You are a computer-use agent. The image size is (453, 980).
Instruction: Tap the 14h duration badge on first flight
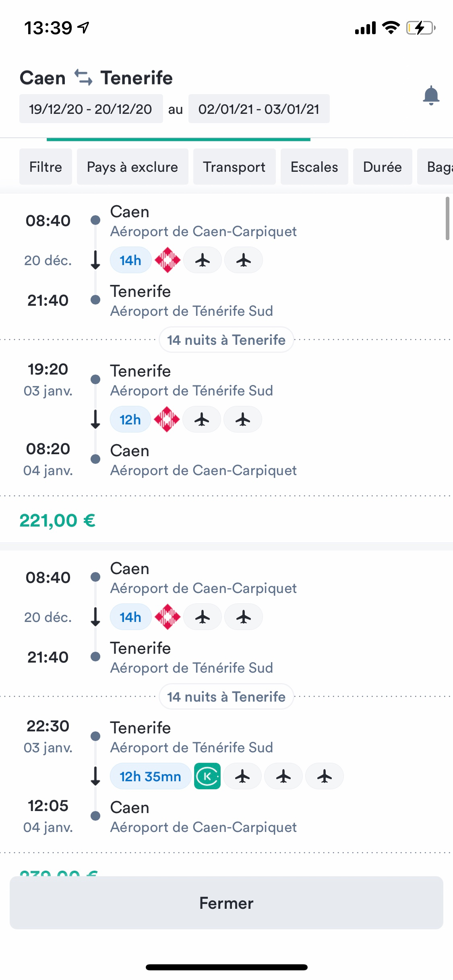130,260
